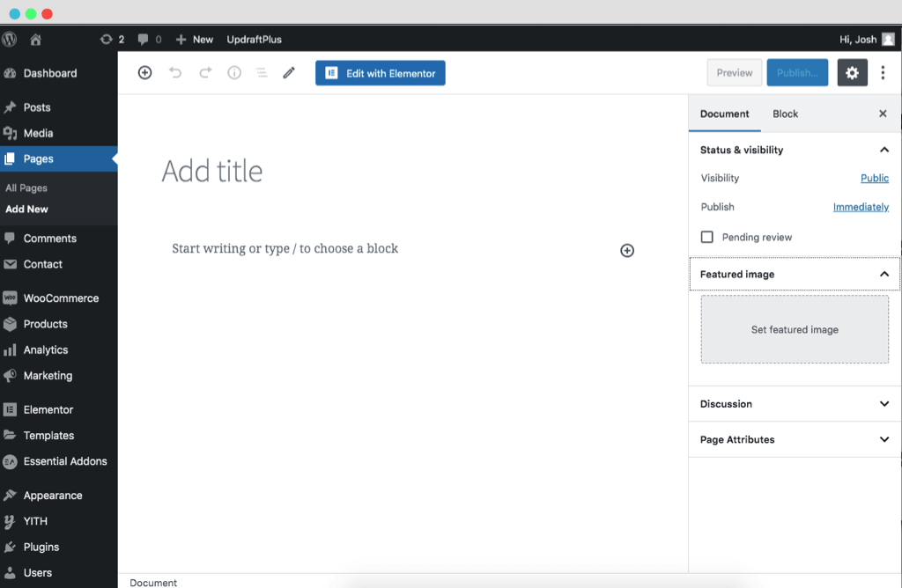This screenshot has width=902, height=588.
Task: Click Set featured image
Action: coord(794,329)
